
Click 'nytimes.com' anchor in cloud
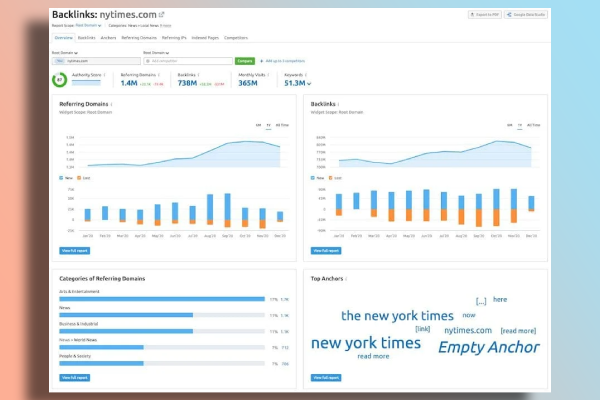point(468,330)
